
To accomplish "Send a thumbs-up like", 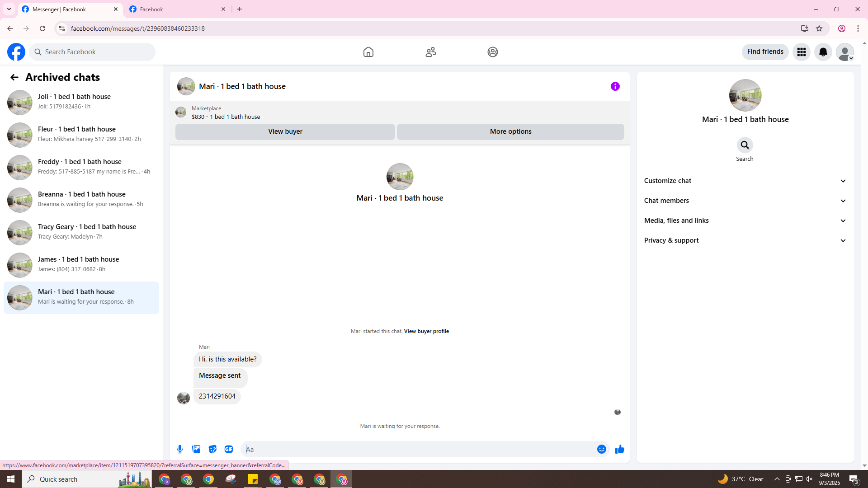I will click(620, 449).
